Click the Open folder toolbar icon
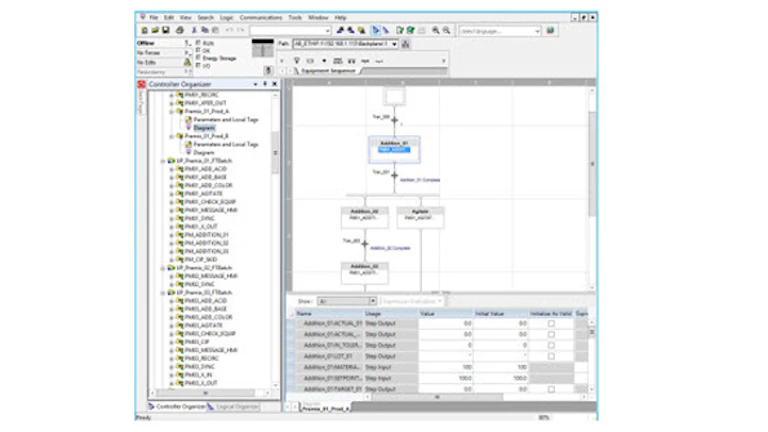 [155, 30]
